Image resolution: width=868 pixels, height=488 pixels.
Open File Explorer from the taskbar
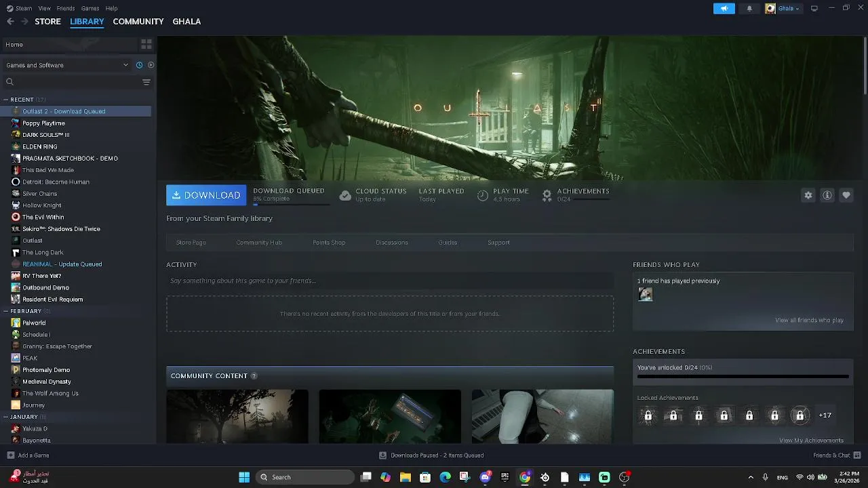406,477
